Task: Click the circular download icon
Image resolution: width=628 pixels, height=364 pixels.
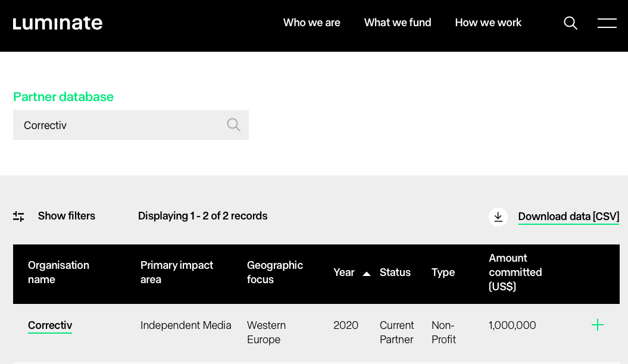Action: 498,217
